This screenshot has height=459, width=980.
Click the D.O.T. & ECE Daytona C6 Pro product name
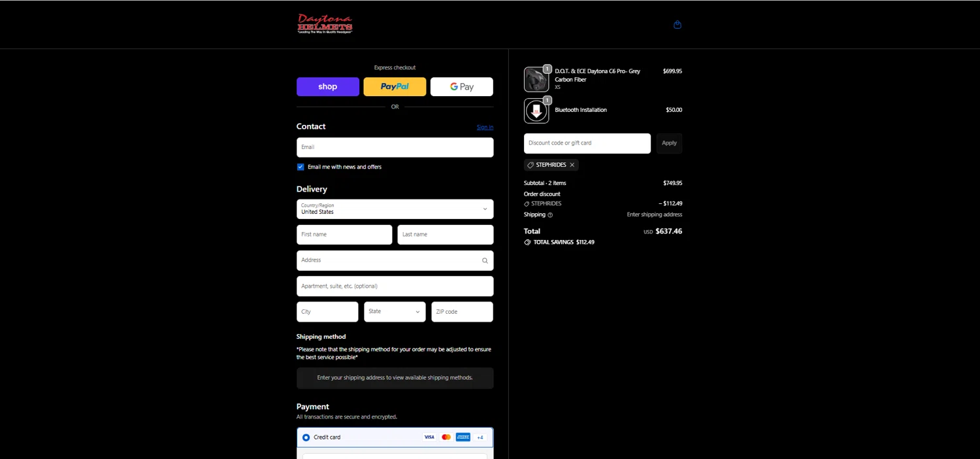pos(597,75)
